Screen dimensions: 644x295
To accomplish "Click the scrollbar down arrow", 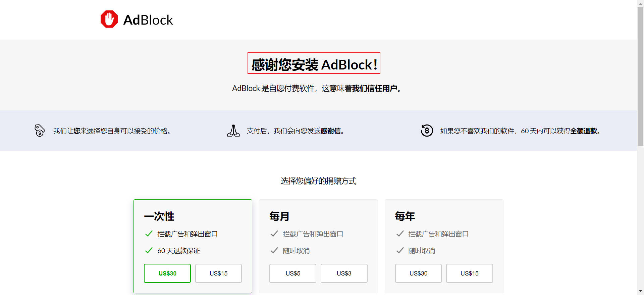I will tap(641, 291).
